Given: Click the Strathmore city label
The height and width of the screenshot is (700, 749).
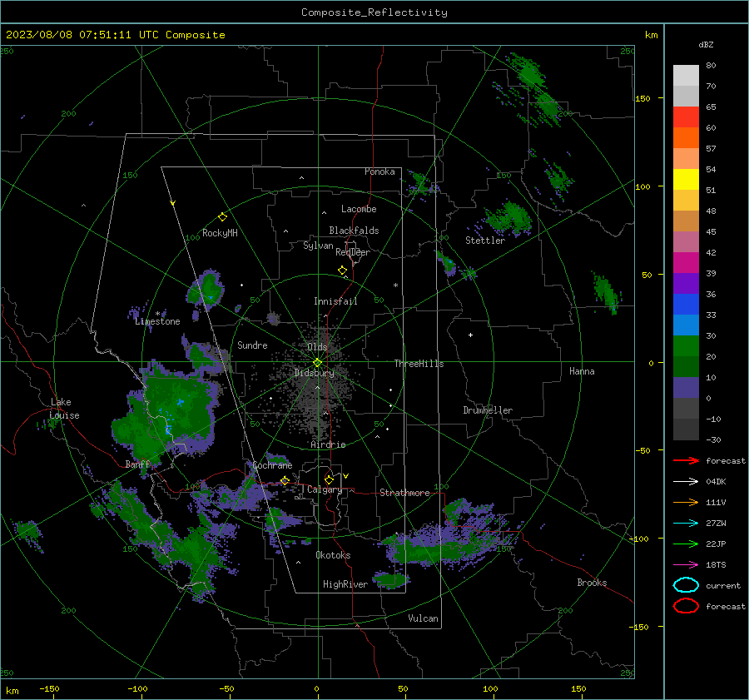Looking at the screenshot, I should tap(404, 493).
